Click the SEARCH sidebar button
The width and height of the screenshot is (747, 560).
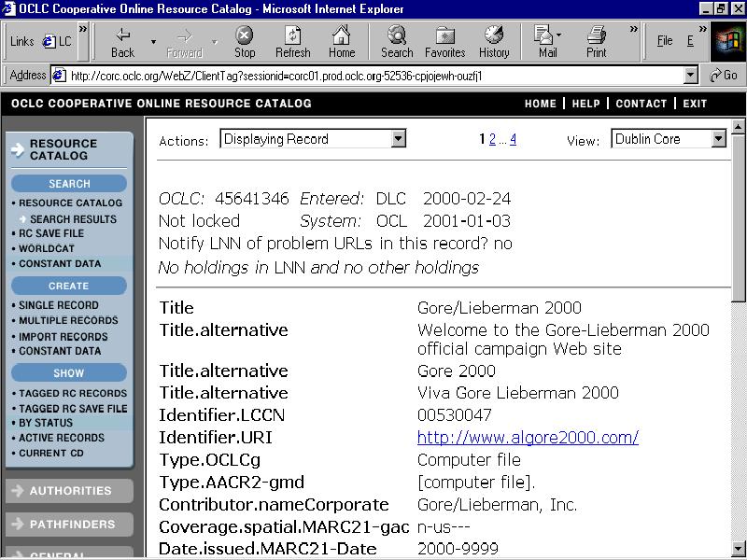tap(69, 184)
